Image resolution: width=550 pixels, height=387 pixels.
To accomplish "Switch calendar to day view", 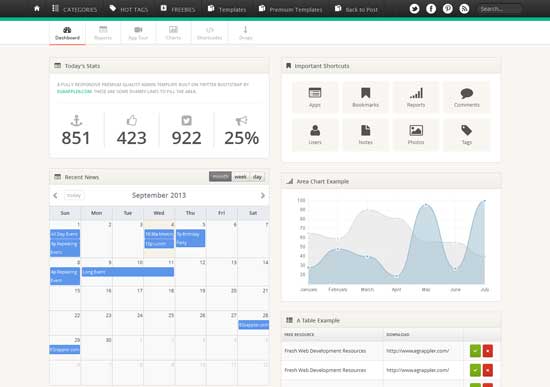I will [x=257, y=176].
